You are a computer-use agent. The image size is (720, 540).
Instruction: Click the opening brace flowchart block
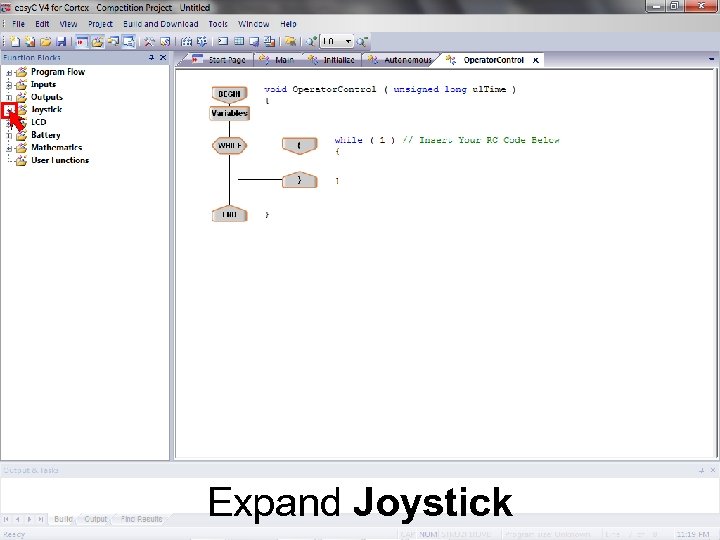coord(299,146)
